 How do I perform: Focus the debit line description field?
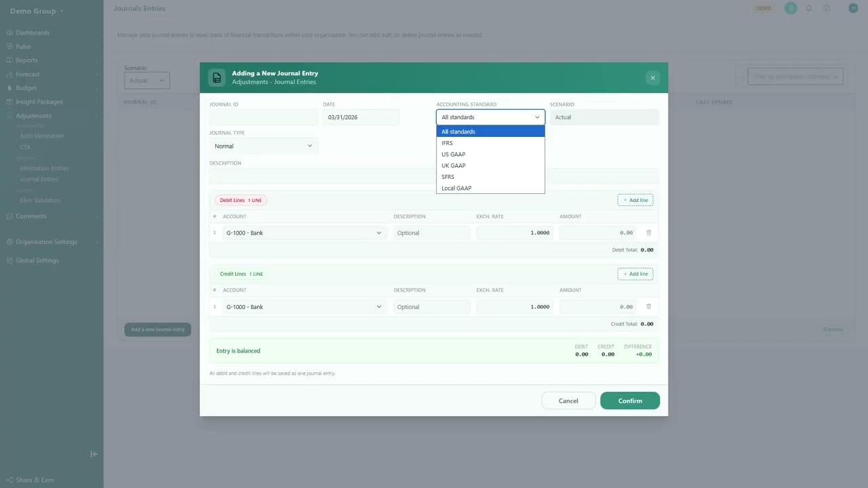point(432,232)
